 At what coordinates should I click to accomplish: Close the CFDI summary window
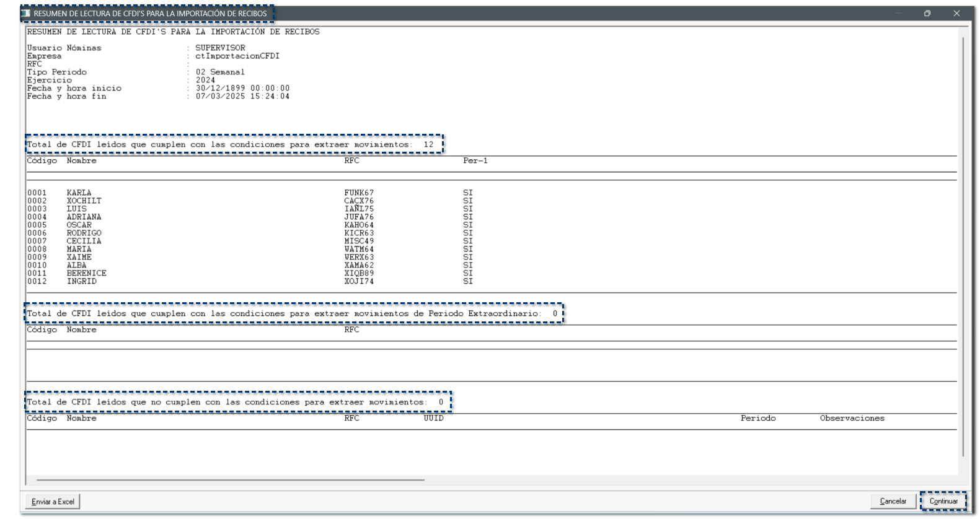956,13
